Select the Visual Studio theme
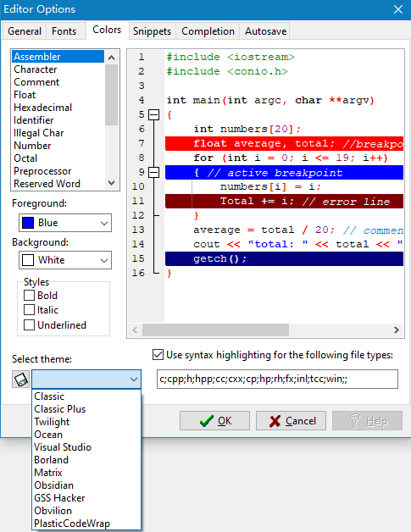 click(86, 447)
